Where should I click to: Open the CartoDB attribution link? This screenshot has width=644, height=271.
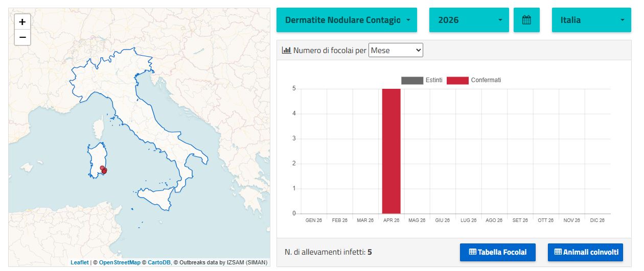tap(159, 262)
